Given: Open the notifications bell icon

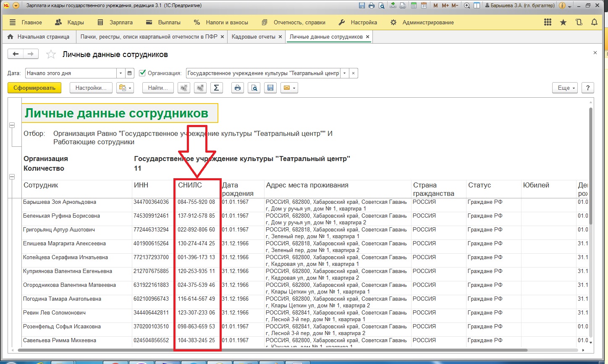Looking at the screenshot, I should (594, 22).
